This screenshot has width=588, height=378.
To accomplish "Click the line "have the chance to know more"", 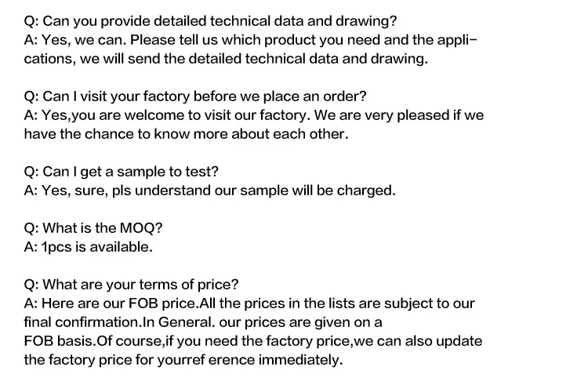I will pos(186,134).
